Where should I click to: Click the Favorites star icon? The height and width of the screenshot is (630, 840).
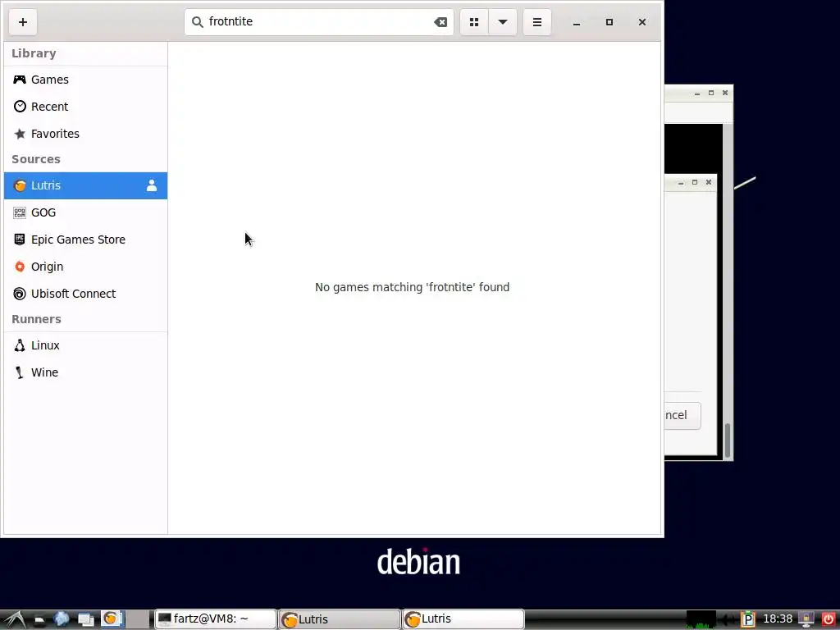point(20,134)
